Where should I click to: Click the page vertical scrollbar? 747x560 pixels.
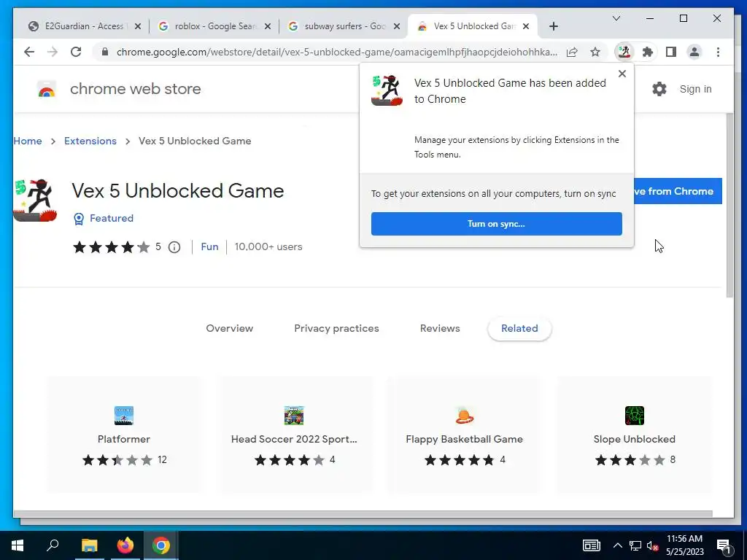729,206
